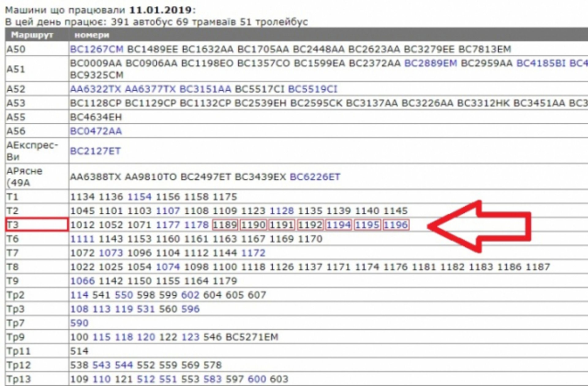Open bus link BC1267CM in row A50

pyautogui.click(x=97, y=49)
